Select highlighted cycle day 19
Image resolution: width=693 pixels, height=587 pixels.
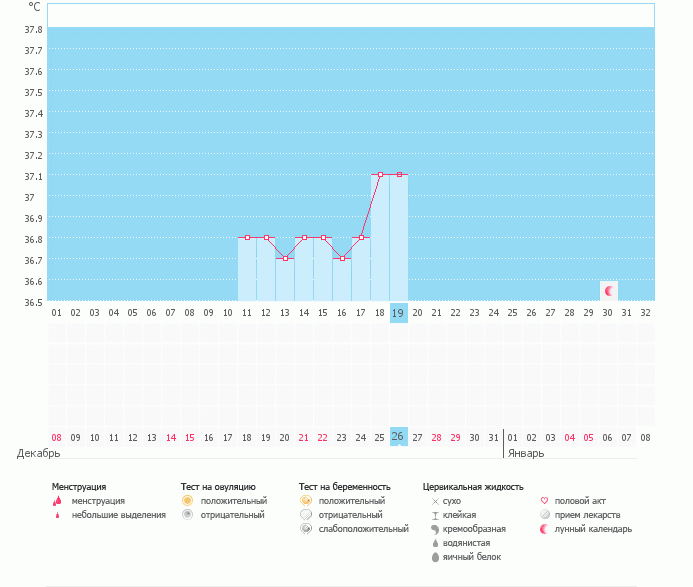coord(398,313)
